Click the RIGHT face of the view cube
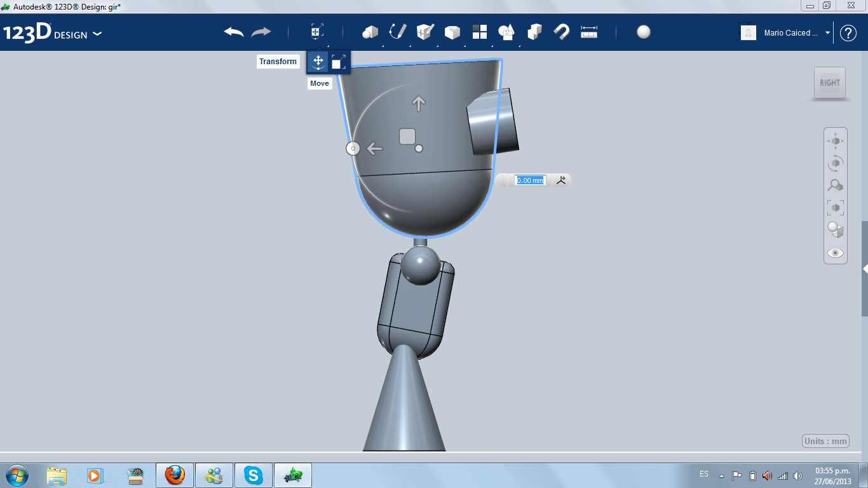Screen dimensions: 868x488 [x=830, y=83]
